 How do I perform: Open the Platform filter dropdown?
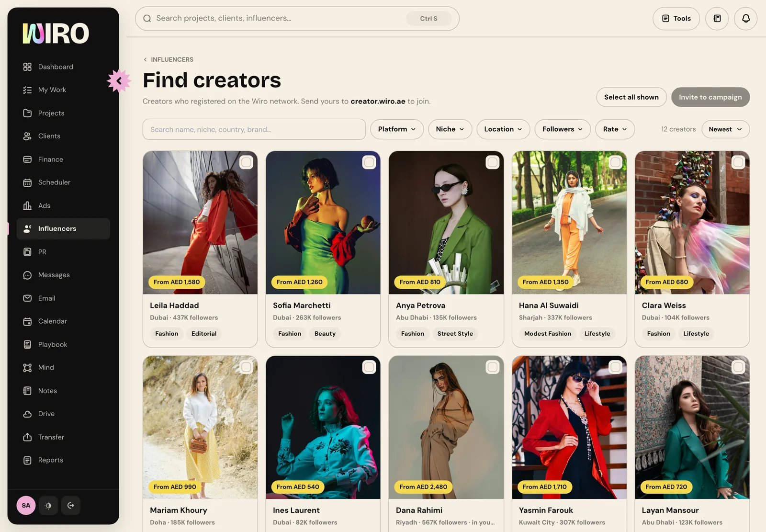[397, 129]
